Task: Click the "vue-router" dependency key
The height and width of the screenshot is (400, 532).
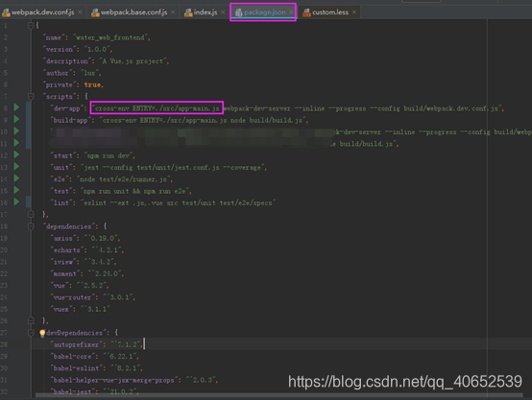Action: point(73,297)
